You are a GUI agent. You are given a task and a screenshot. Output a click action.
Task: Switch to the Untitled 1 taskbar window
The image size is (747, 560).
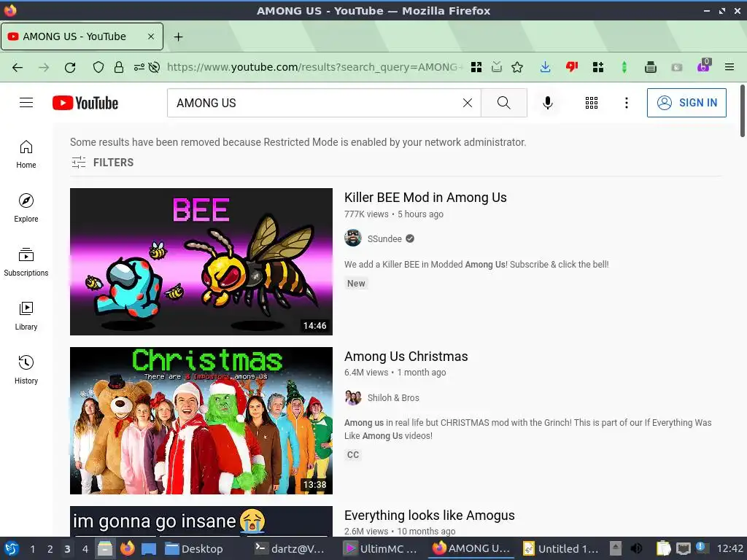pyautogui.click(x=560, y=548)
